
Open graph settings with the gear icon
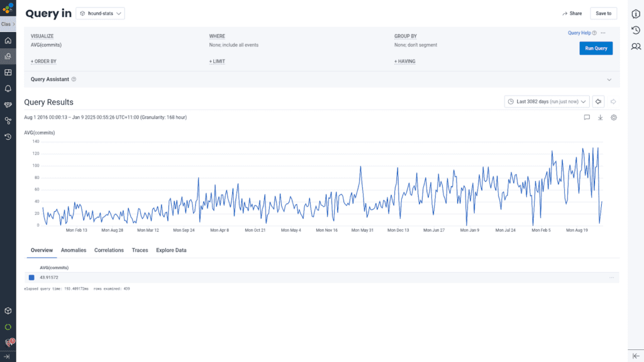613,118
